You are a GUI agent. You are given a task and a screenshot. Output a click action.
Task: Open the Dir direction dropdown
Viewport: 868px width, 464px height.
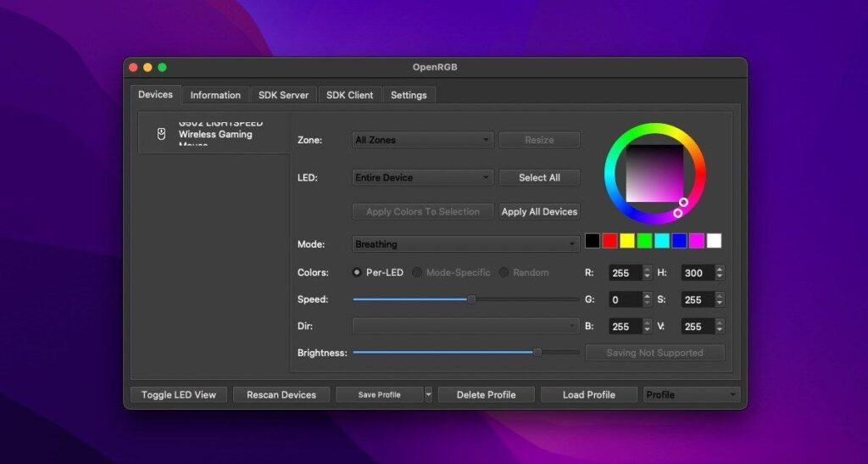466,326
